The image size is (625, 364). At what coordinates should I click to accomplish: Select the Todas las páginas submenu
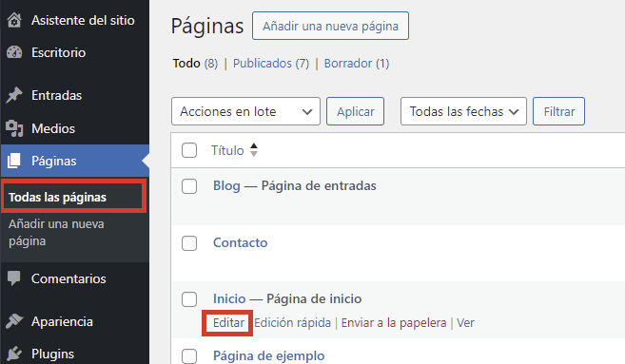tap(57, 197)
